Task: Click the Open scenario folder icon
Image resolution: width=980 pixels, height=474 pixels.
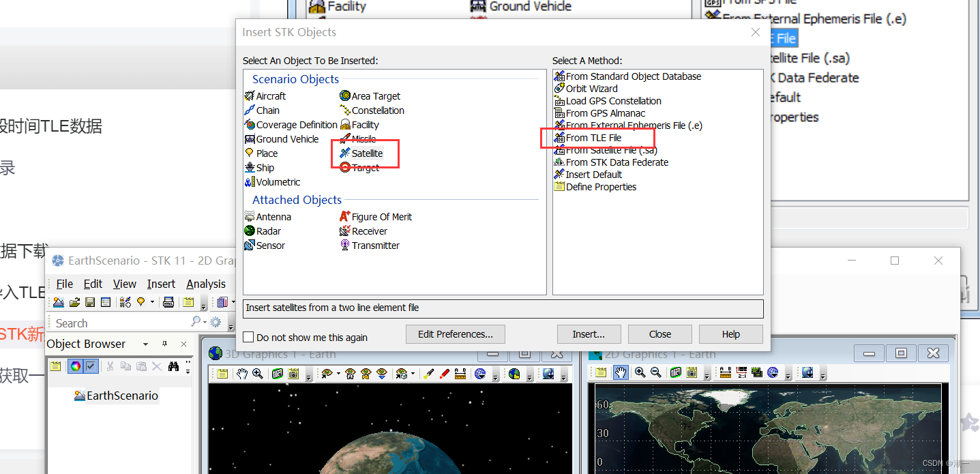Action: tap(75, 302)
